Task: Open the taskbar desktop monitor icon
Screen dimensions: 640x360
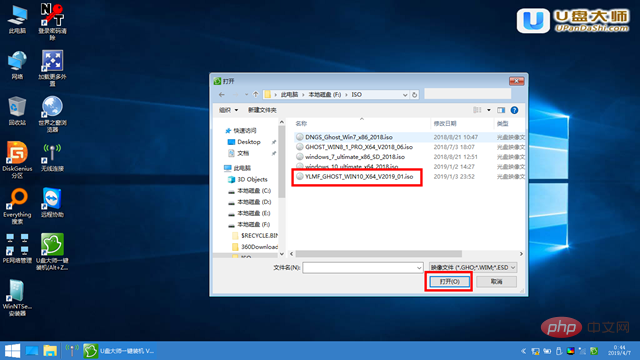Action: (x=31, y=351)
